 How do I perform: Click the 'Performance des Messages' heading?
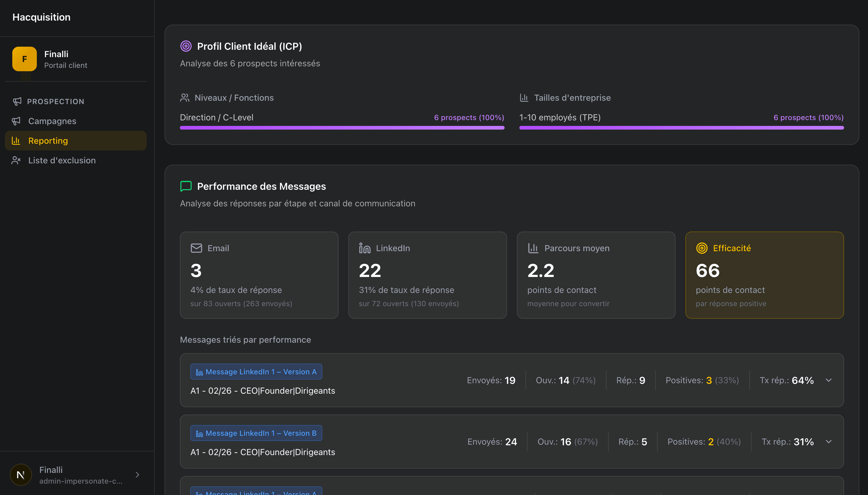tap(262, 186)
